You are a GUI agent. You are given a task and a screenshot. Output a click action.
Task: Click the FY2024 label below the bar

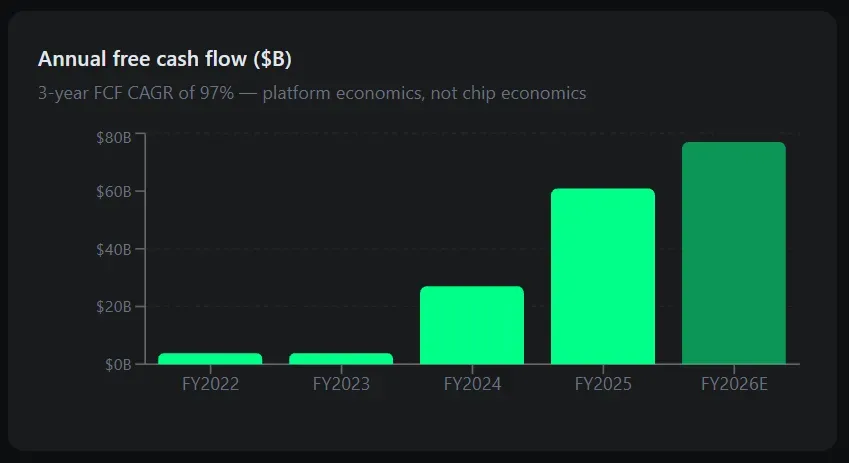(472, 383)
